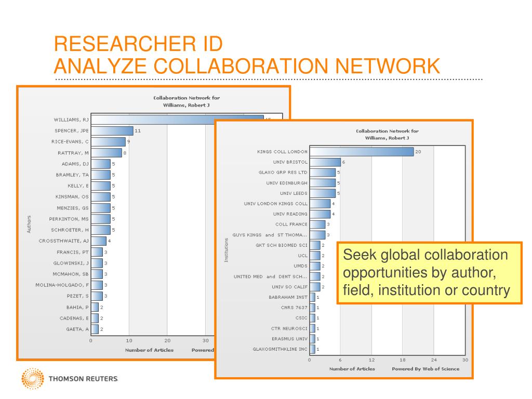This screenshot has height=399, width=532.
Task: Click the RATTRAY, M author label
Action: coord(73,153)
